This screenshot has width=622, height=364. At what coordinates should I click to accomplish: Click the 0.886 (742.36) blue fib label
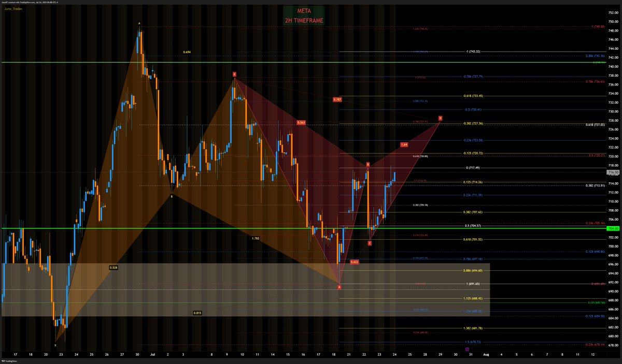(595, 55)
